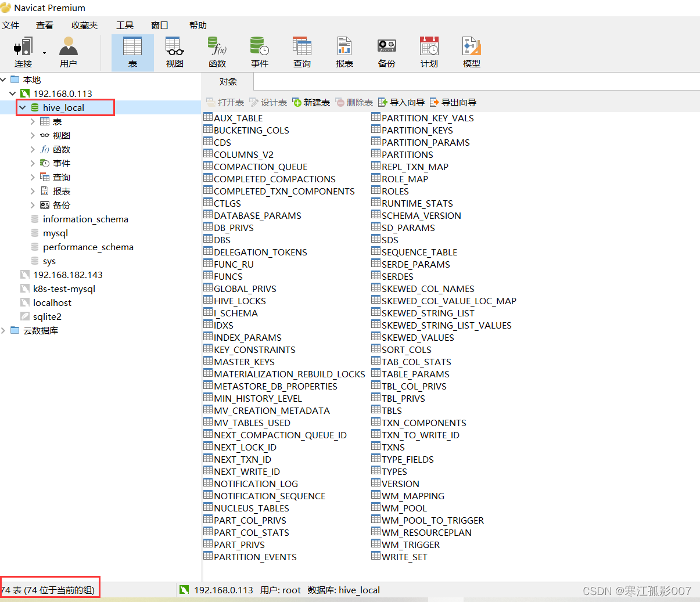Image resolution: width=700 pixels, height=602 pixels.
Task: Expand the 视图 node in the tree
Action: (33, 135)
